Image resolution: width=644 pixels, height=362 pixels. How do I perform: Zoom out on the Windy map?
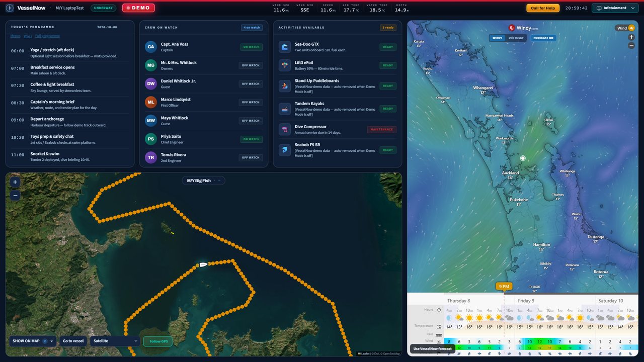(x=631, y=45)
